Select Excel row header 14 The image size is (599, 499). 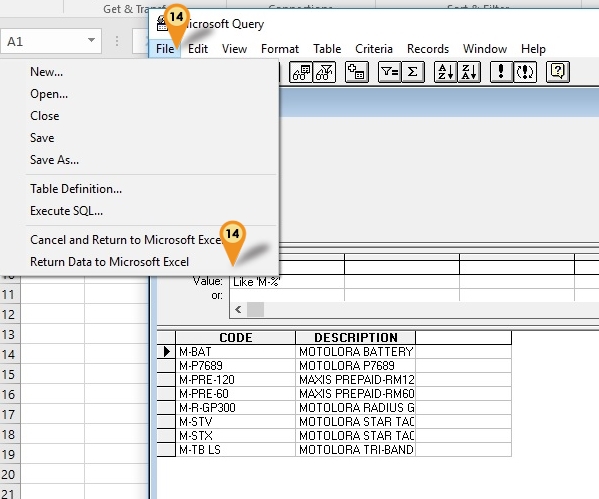(x=10, y=355)
